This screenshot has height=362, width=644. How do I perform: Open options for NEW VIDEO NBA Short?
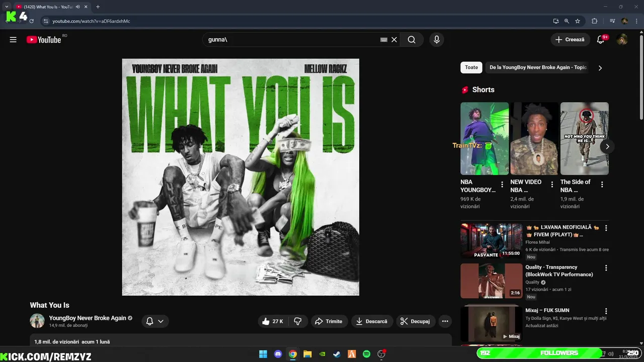[552, 185]
